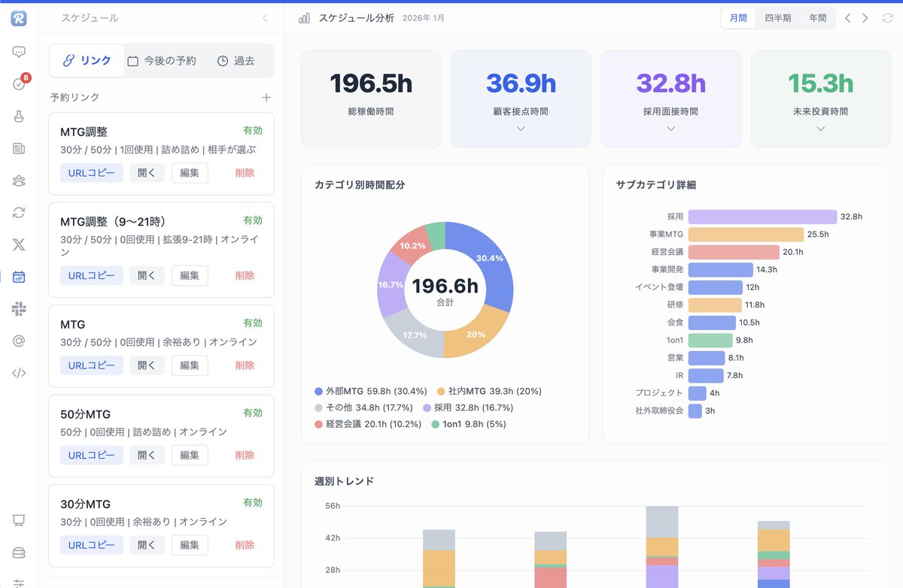Click the 1on1 green bar
The height and width of the screenshot is (588, 903).
(x=710, y=340)
